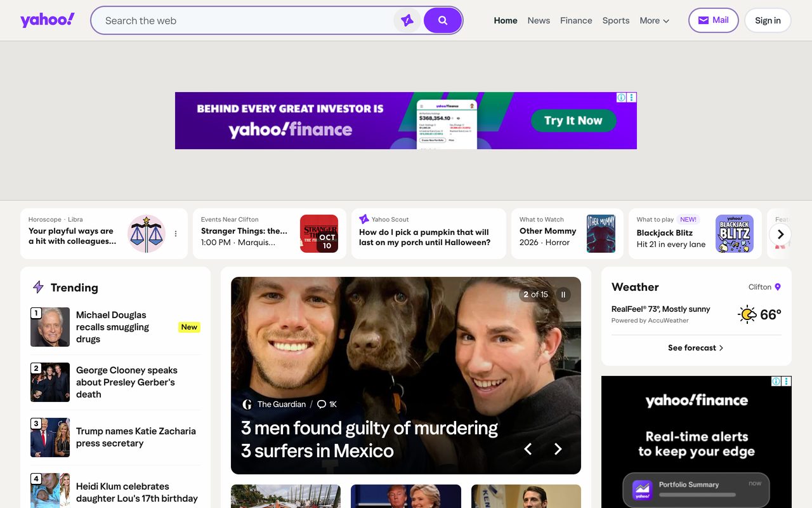This screenshot has height=508, width=812.
Task: Open the top banner ad options menu icon
Action: pyautogui.click(x=632, y=97)
